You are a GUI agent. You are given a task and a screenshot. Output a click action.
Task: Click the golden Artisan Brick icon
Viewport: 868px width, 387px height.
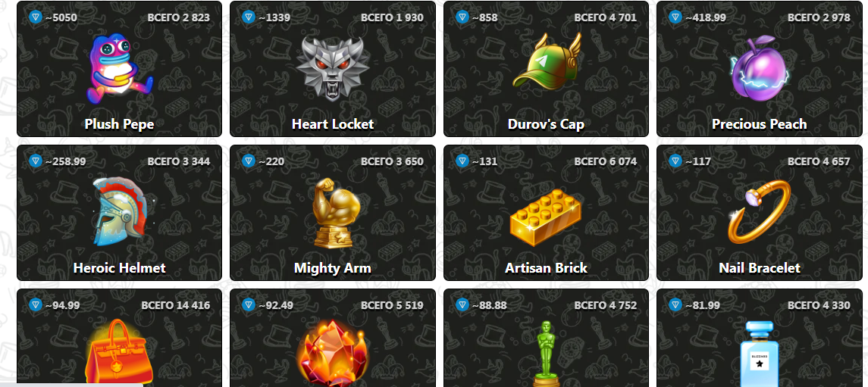(x=546, y=217)
